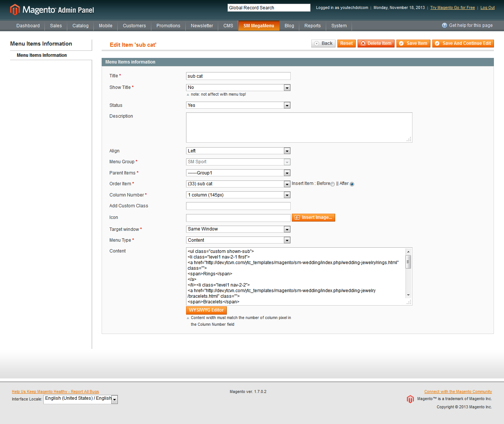504x424 pixels.
Task: Open the Dashboard menu
Action: [28, 26]
